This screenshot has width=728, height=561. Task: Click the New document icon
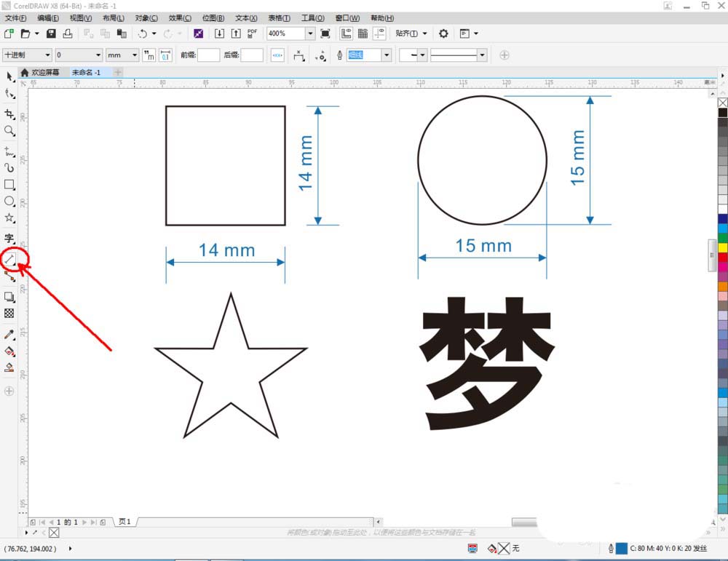9,33
